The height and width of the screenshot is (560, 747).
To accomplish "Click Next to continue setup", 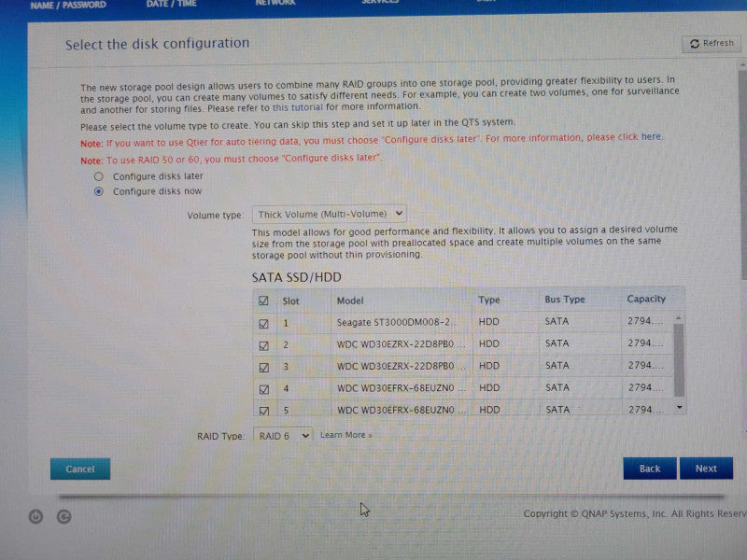I will pos(706,469).
